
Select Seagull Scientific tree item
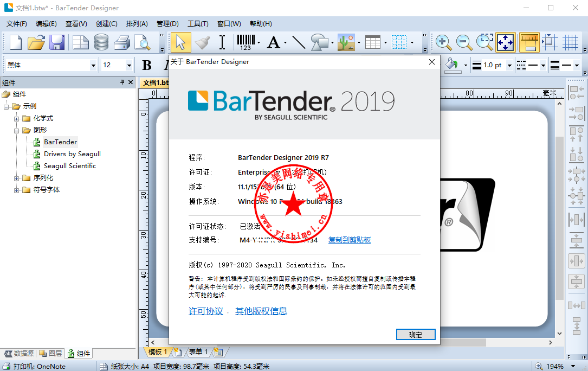click(70, 166)
